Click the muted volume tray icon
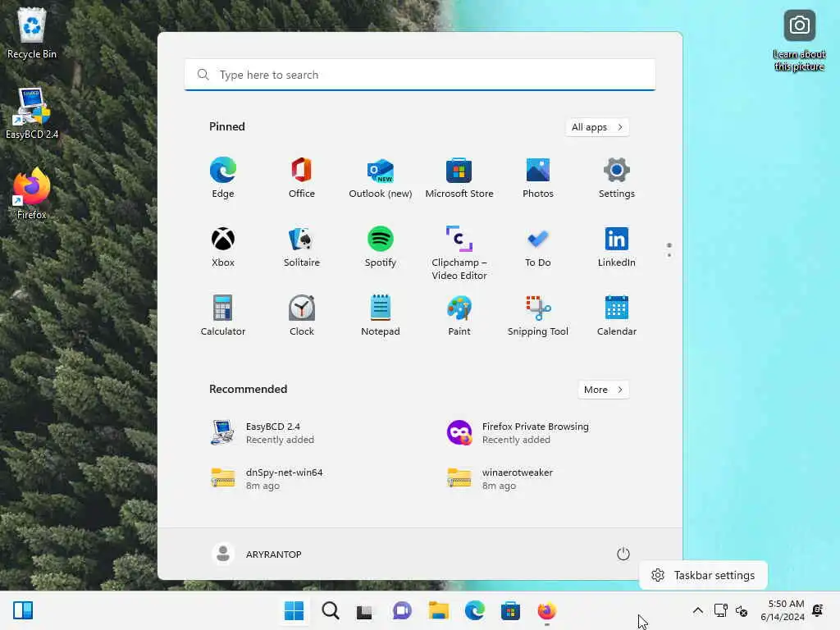This screenshot has height=630, width=840. tap(742, 610)
